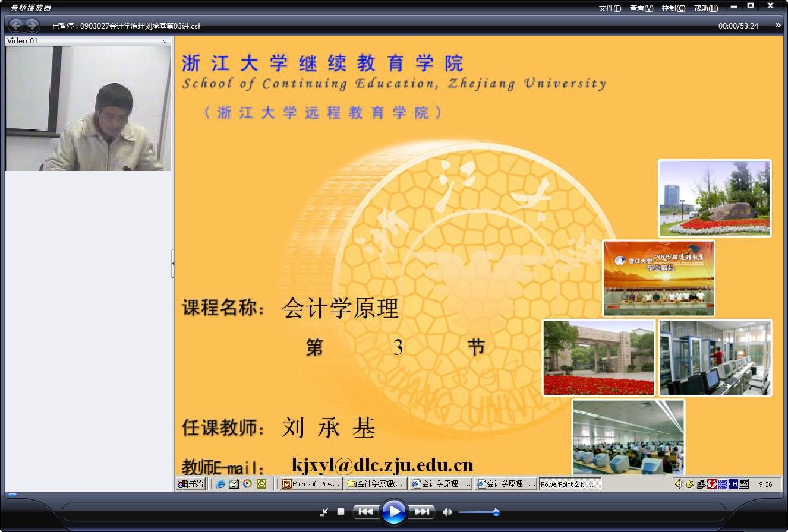Click the graduation ceremony photo on slide
The image size is (788, 532).
659,278
